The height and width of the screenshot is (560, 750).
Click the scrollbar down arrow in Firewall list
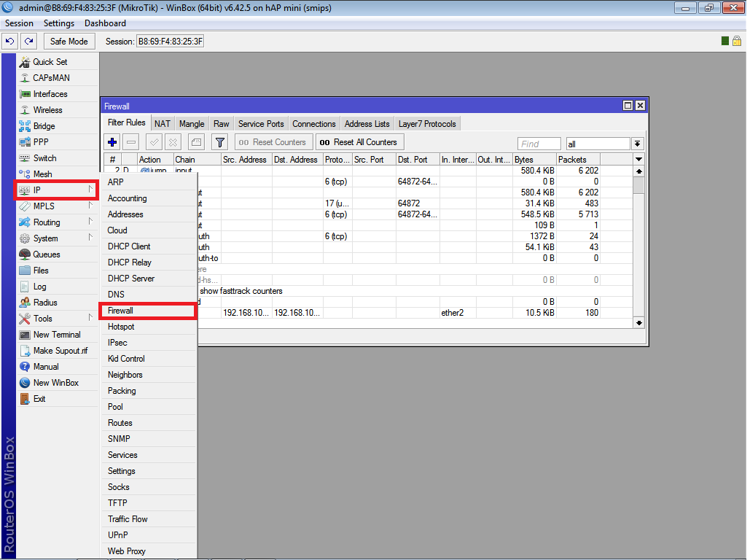pyautogui.click(x=639, y=323)
